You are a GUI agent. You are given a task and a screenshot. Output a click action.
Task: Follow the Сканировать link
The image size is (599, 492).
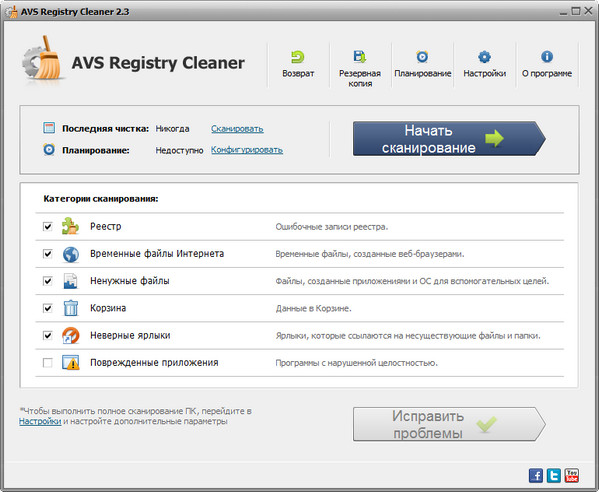pyautogui.click(x=237, y=129)
